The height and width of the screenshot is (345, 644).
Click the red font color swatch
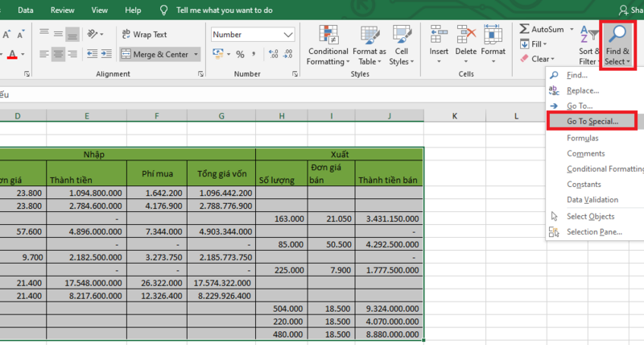pos(12,55)
